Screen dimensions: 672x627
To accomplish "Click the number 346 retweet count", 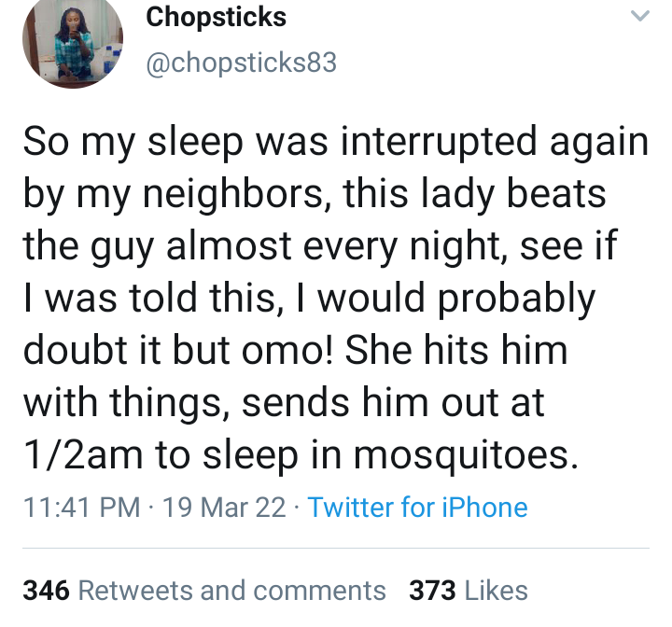I will coord(46,590).
